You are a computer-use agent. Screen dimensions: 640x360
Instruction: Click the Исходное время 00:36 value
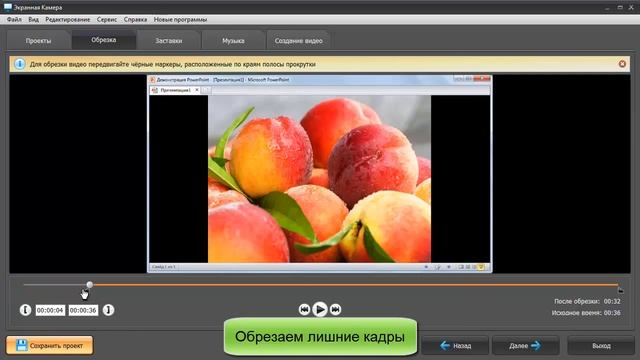point(612,313)
